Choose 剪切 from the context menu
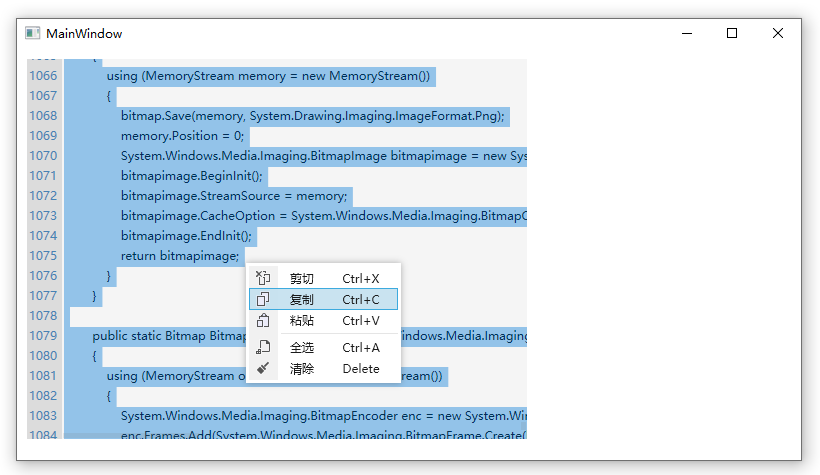Screen dimensions: 820x475 pos(323,278)
